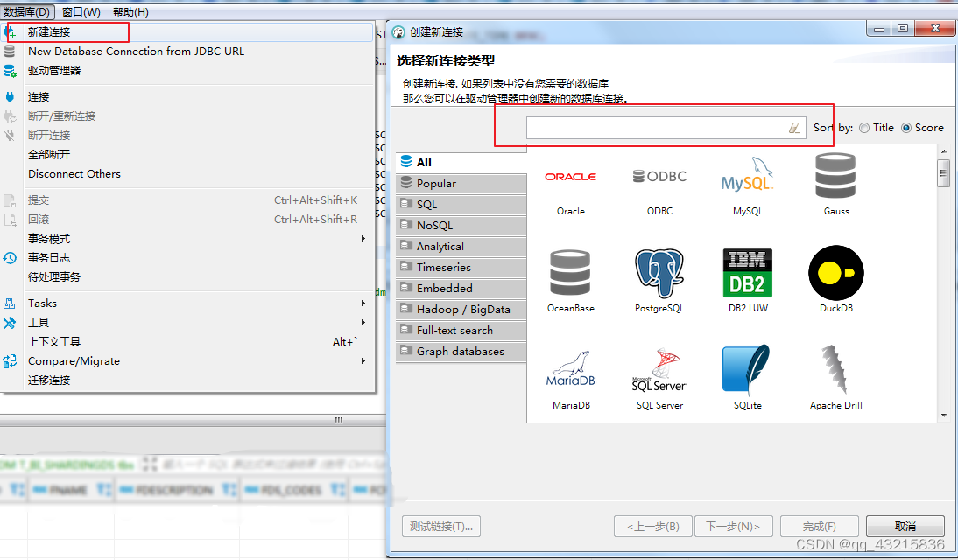
Task: Select the Oracle database icon
Action: tap(571, 177)
